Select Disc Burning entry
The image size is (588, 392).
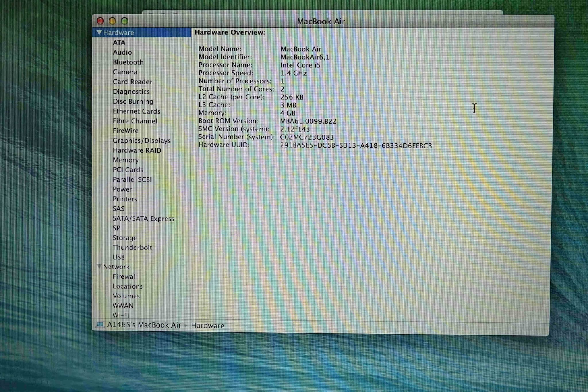[x=133, y=101]
